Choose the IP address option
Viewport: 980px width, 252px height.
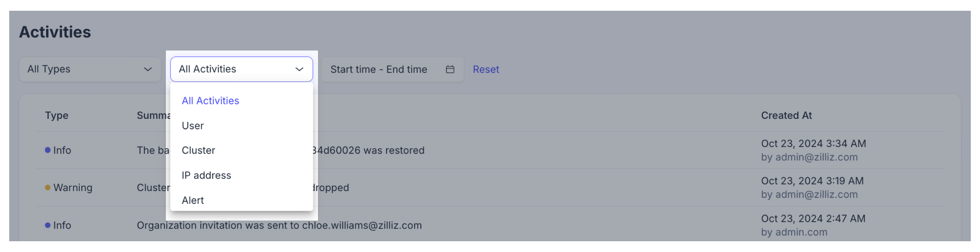[x=206, y=175]
